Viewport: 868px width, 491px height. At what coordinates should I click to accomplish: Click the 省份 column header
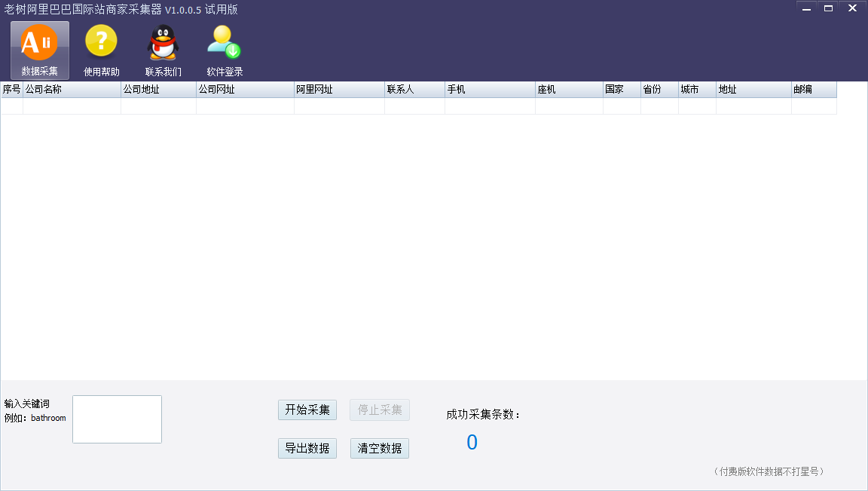(x=659, y=89)
